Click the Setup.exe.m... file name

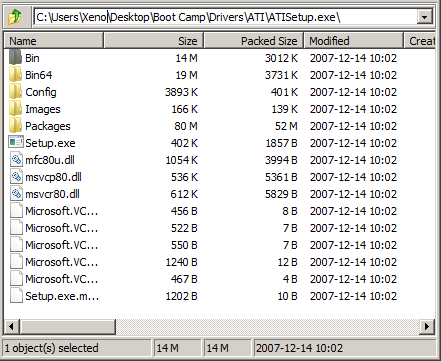coord(62,296)
